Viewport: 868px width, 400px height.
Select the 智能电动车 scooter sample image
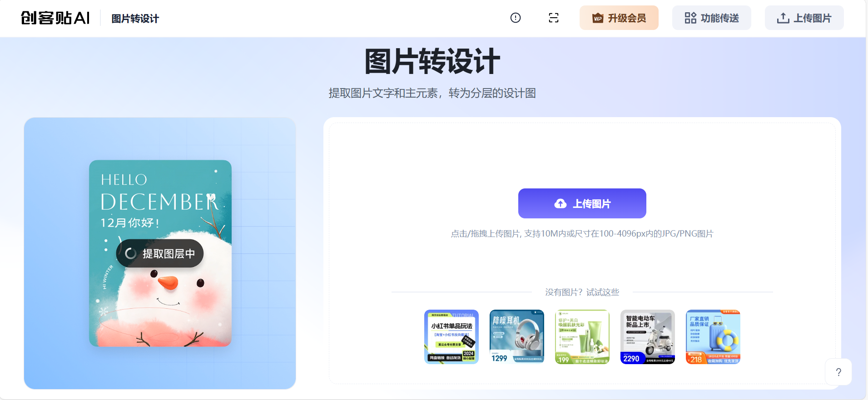[648, 337]
